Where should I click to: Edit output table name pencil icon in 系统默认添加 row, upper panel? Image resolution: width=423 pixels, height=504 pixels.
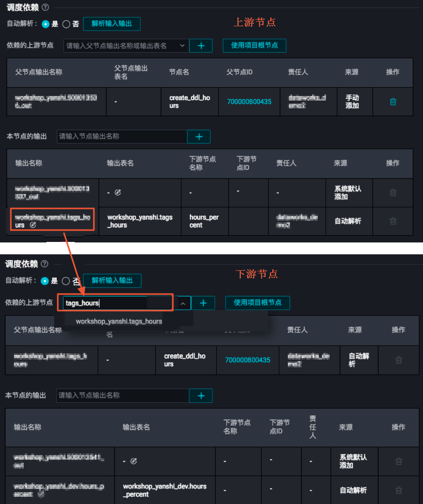coord(118,192)
